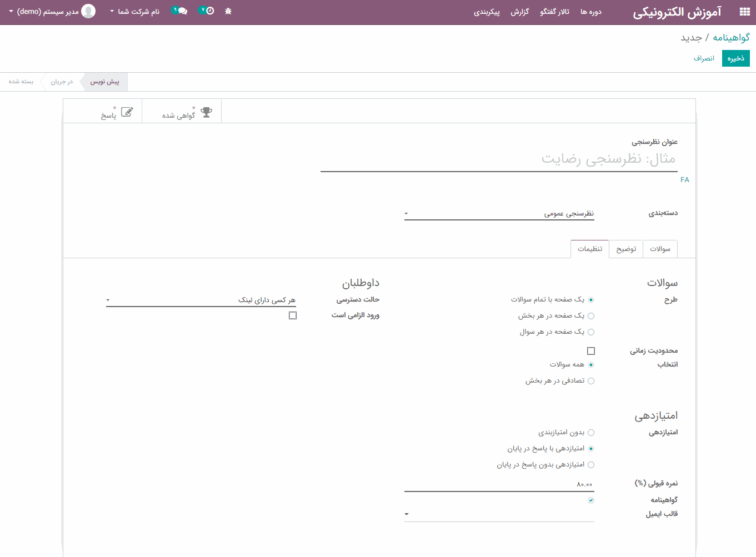Click the user avatar icon
This screenshot has width=756, height=557.
(88, 11)
